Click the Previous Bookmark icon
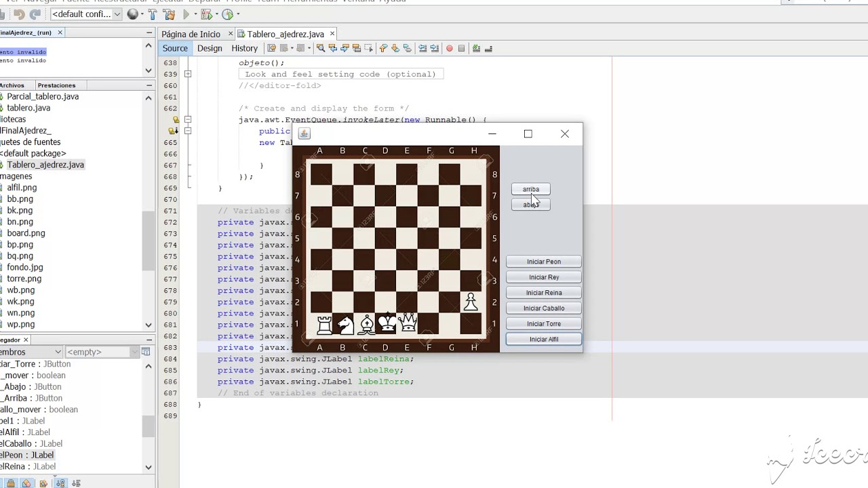This screenshot has width=868, height=488. tap(384, 48)
